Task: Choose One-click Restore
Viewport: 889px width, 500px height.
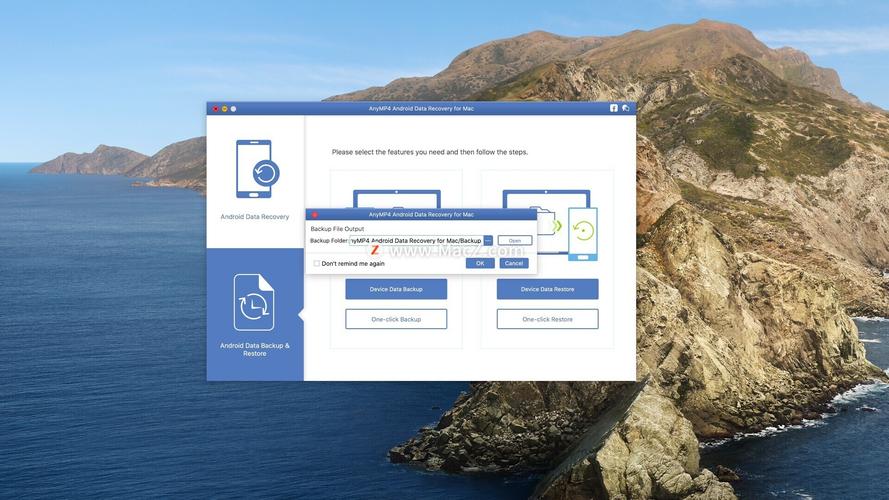Action: pyautogui.click(x=548, y=319)
